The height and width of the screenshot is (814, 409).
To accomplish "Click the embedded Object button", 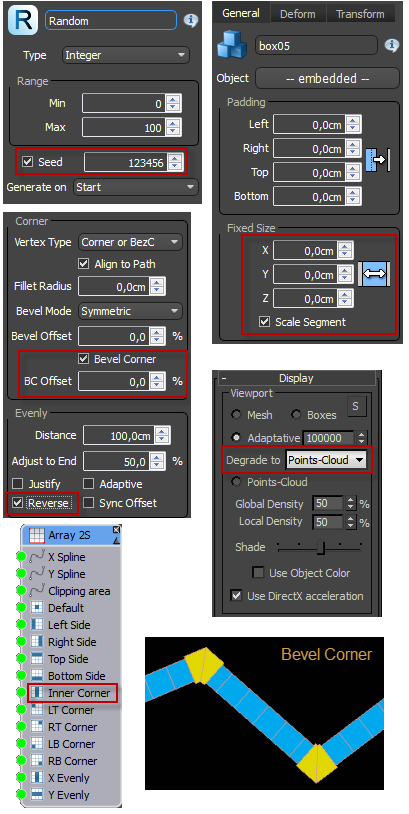I will [328, 78].
